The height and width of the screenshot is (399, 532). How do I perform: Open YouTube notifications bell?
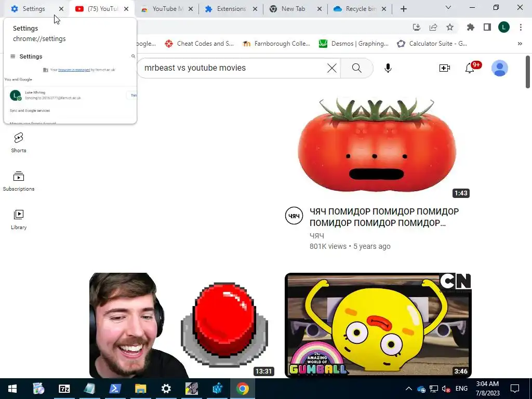pos(470,68)
